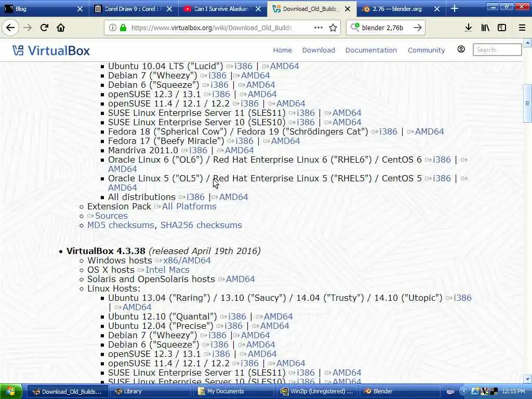This screenshot has width=532, height=399.
Task: Click Download_Old_Builds taskbar button
Action: coord(67,392)
